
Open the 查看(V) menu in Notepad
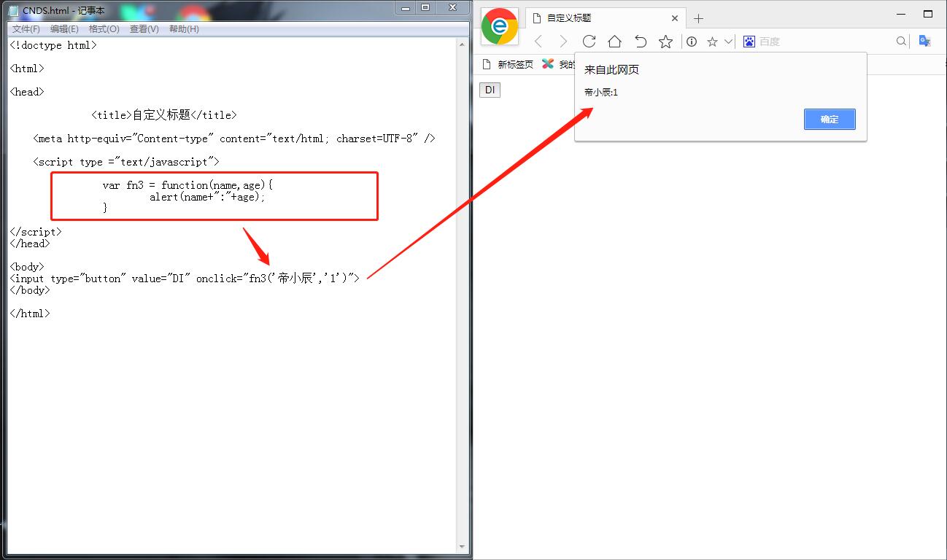(x=143, y=29)
